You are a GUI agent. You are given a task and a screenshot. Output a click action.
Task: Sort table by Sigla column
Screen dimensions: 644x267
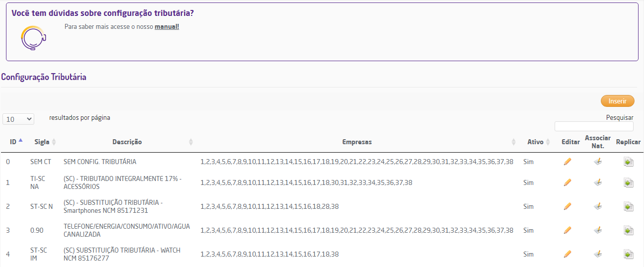click(42, 142)
